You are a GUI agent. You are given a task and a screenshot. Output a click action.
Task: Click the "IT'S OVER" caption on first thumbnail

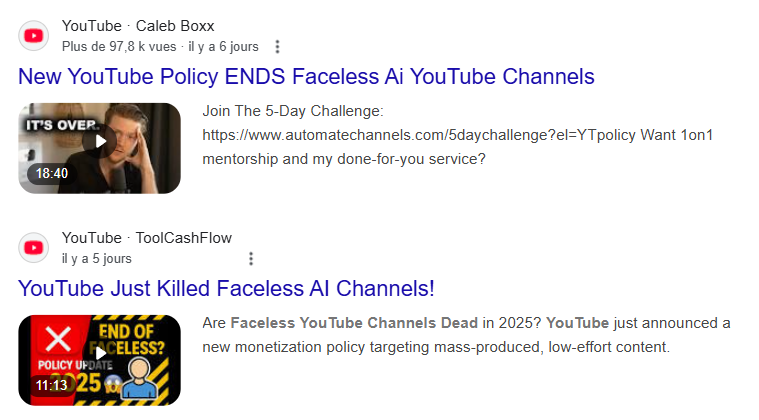[x=62, y=125]
